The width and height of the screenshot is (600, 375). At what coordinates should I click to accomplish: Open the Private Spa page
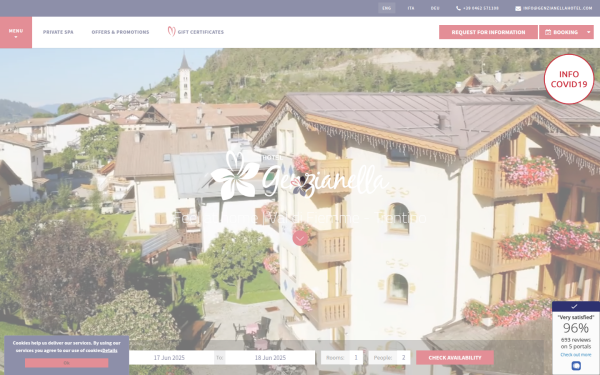(x=58, y=32)
